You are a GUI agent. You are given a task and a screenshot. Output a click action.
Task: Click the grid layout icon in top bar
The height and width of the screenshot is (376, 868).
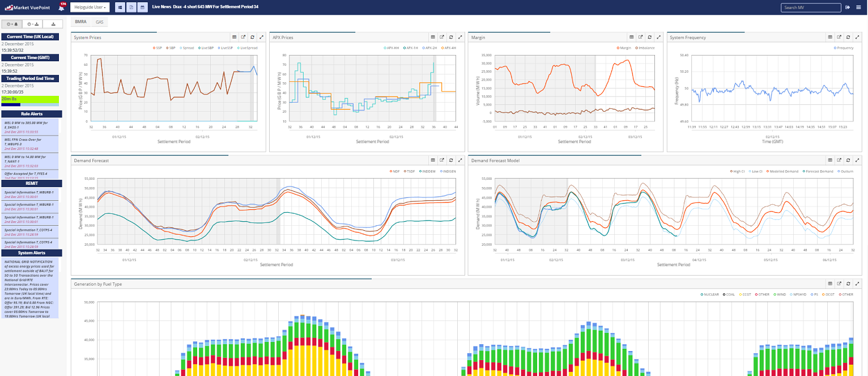click(121, 7)
